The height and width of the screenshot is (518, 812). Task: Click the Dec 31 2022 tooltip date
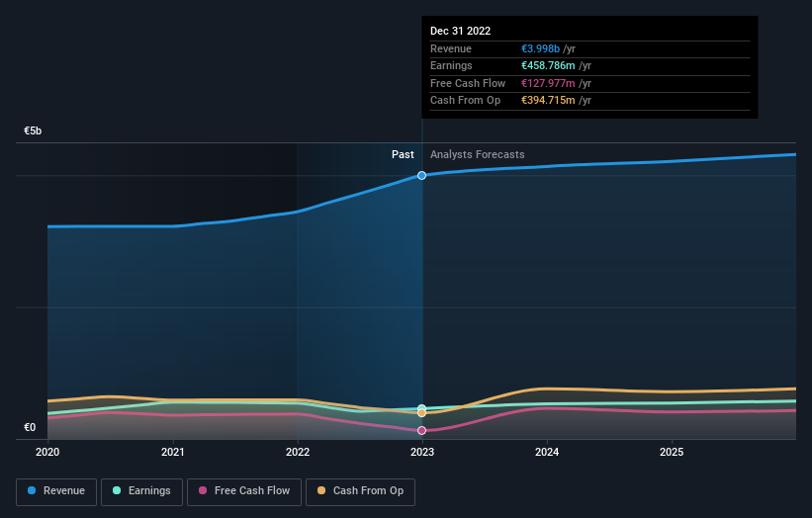(x=460, y=31)
